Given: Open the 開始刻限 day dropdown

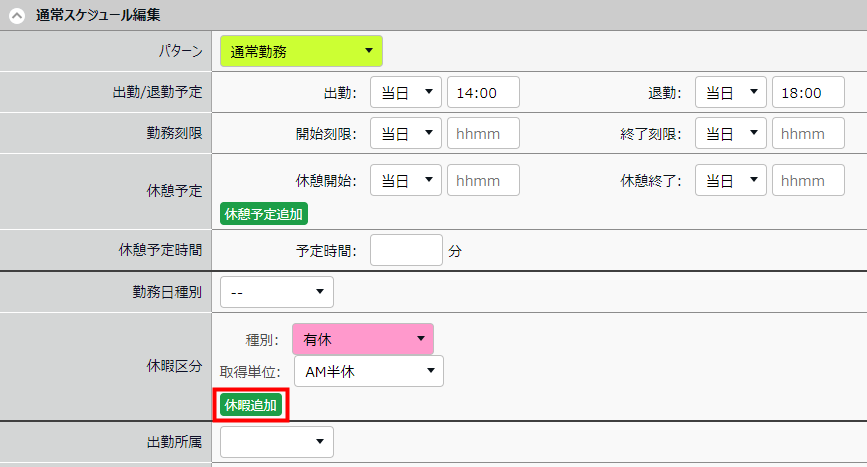Looking at the screenshot, I should coord(405,133).
